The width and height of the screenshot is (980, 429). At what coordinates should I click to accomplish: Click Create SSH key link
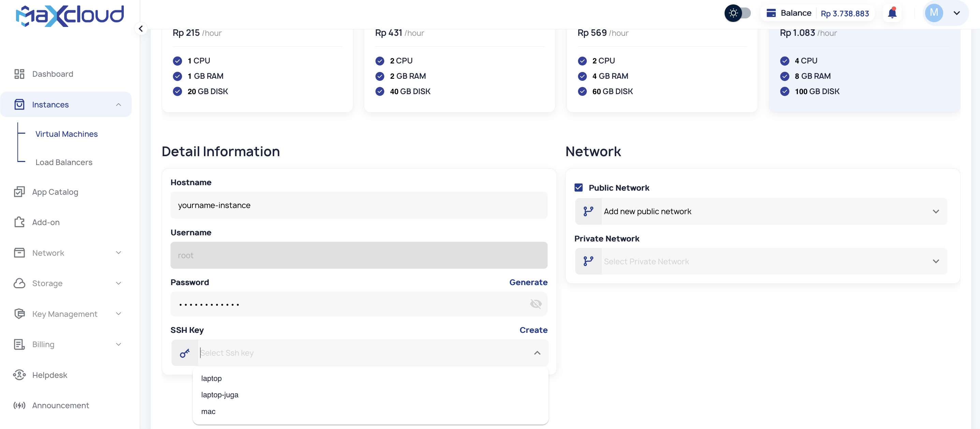tap(533, 330)
